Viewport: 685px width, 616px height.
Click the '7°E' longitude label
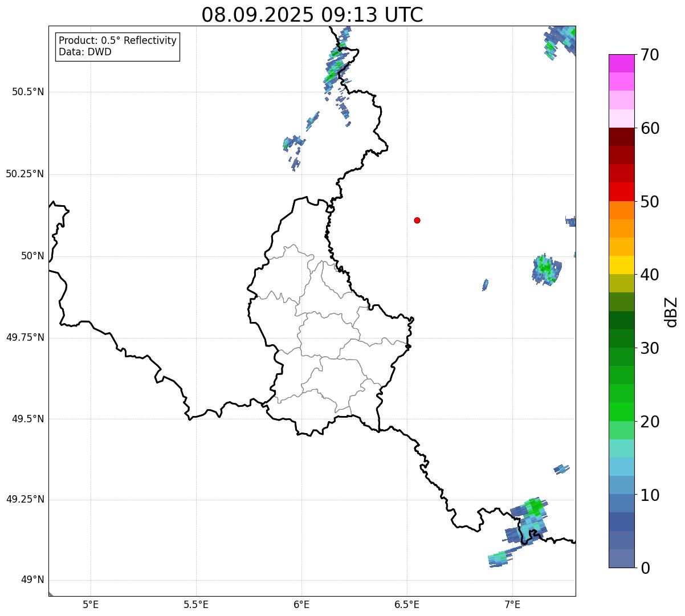click(x=512, y=604)
